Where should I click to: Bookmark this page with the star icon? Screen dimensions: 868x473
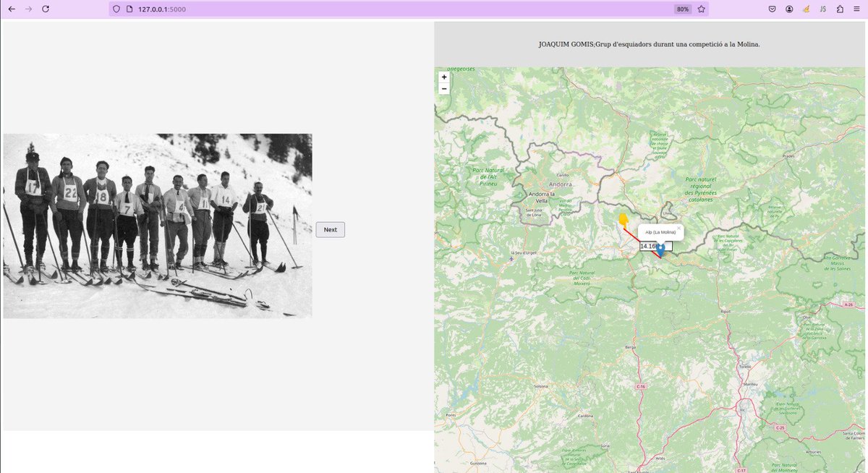[x=700, y=9]
